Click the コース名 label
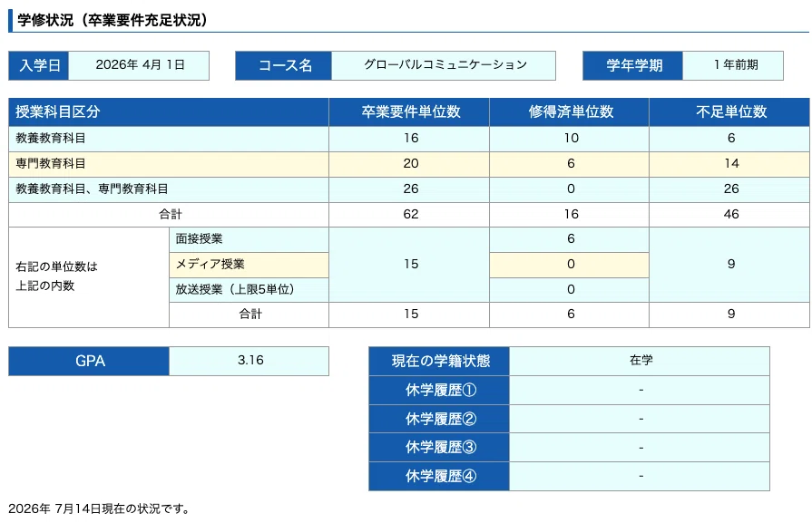This screenshot has height=523, width=812. click(284, 65)
